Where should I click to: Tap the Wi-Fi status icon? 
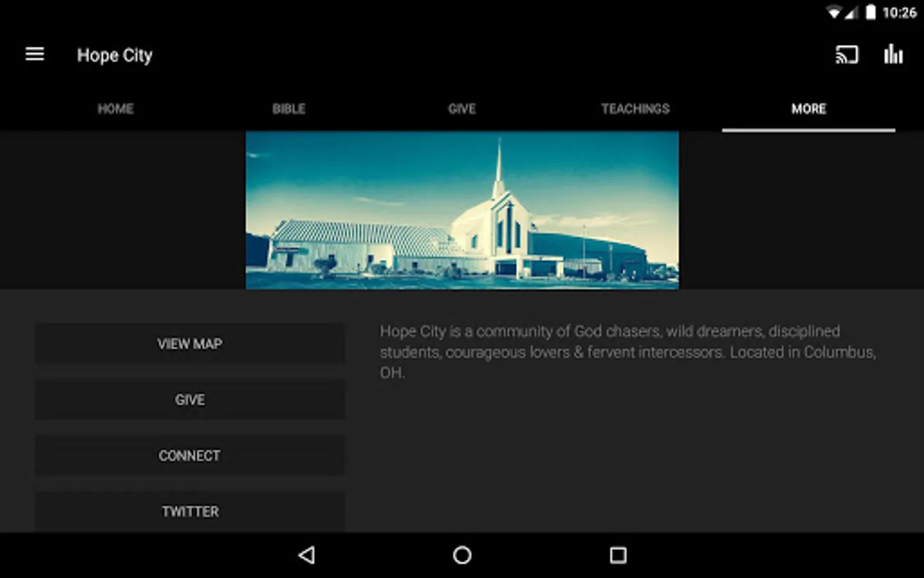tap(834, 12)
